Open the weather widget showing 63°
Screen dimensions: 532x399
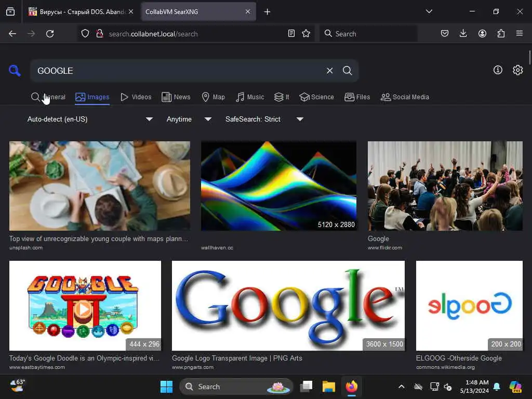[x=17, y=386]
